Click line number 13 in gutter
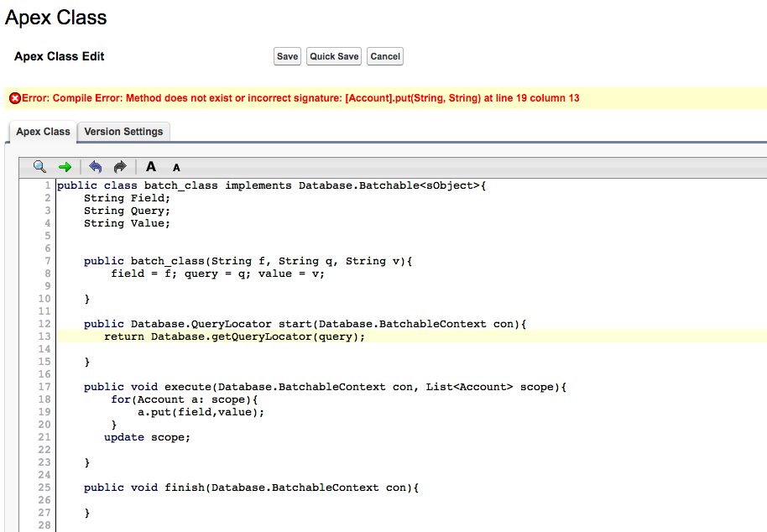The image size is (767, 532). (x=44, y=336)
